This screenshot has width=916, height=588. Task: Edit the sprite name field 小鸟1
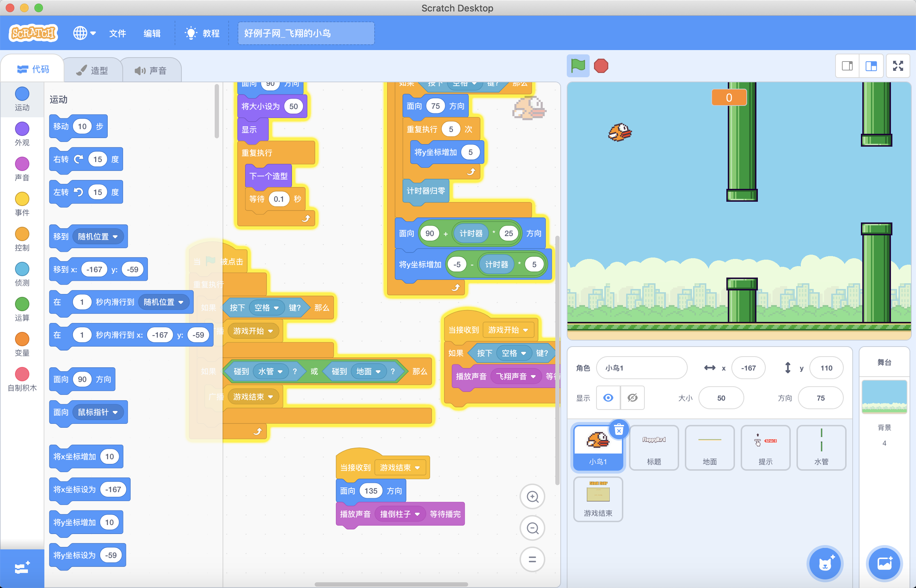tap(642, 368)
